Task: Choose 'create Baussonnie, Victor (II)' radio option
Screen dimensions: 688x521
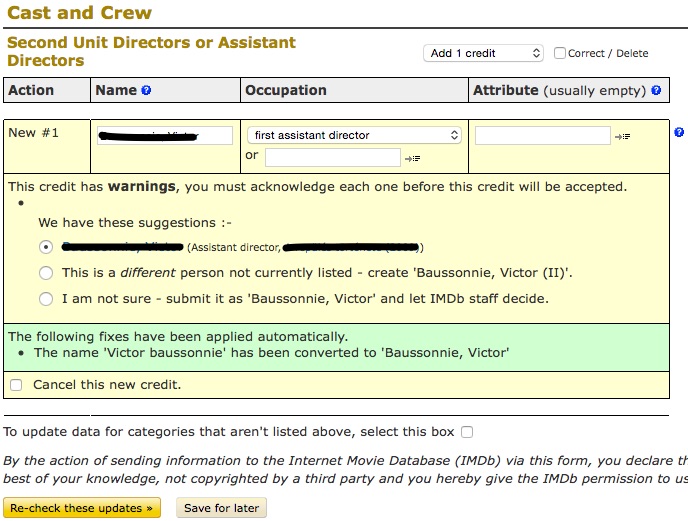Action: click(45, 273)
